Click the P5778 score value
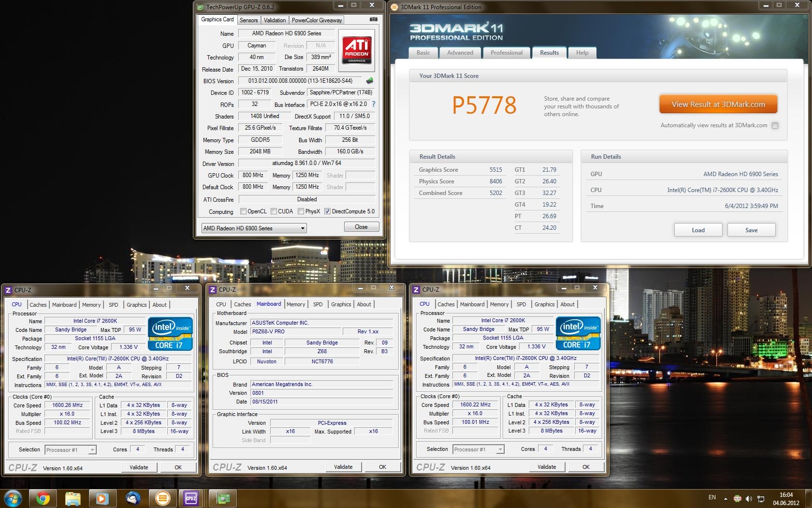Viewport: 812px width, 508px height. [x=484, y=105]
